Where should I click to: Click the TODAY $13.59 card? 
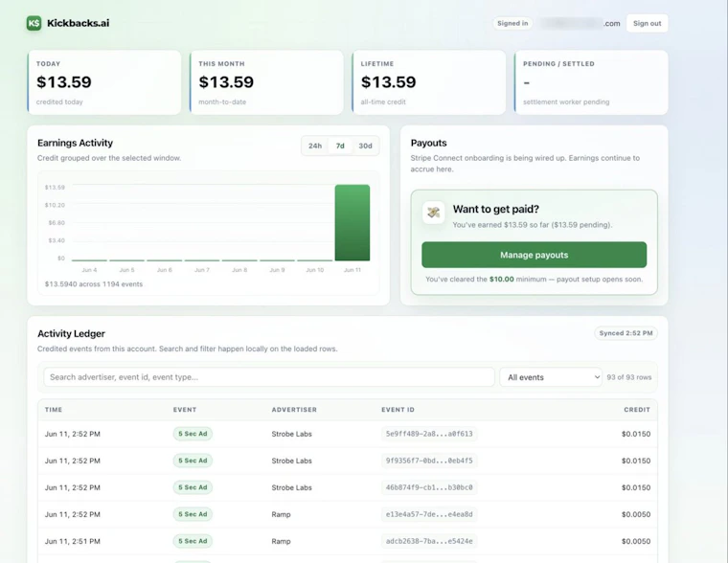pyautogui.click(x=104, y=82)
